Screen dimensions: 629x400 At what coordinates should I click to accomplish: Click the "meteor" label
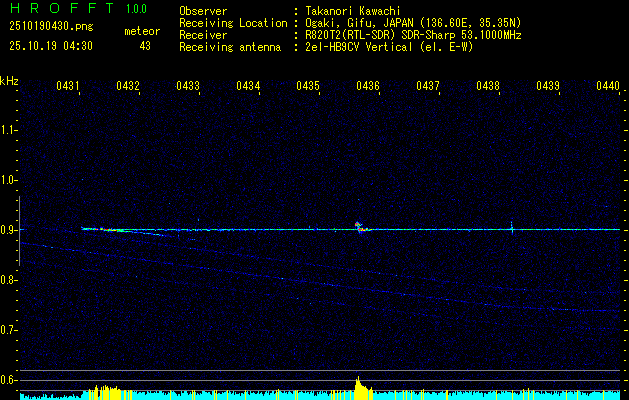pyautogui.click(x=142, y=31)
